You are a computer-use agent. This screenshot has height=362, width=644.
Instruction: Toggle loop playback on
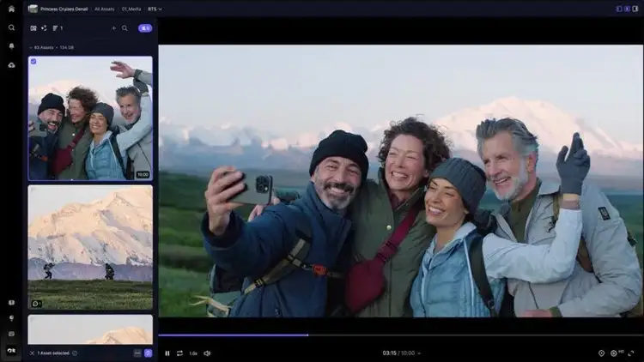pos(179,353)
